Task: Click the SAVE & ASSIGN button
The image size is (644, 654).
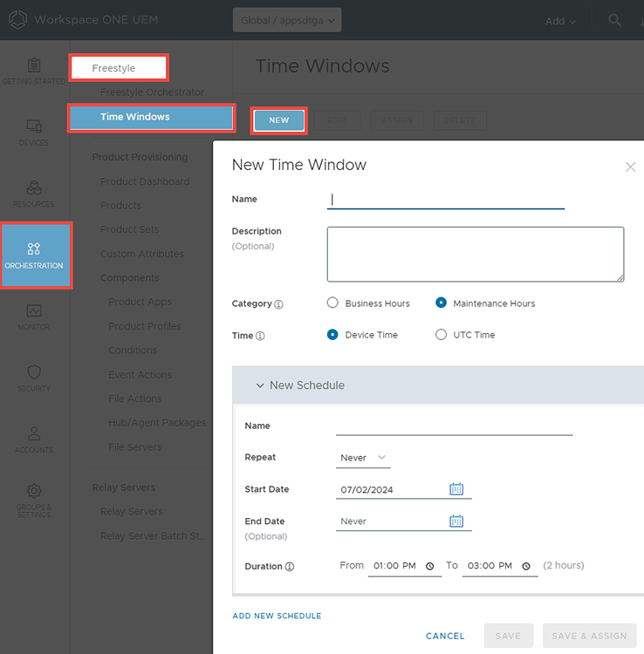Action: click(x=589, y=636)
